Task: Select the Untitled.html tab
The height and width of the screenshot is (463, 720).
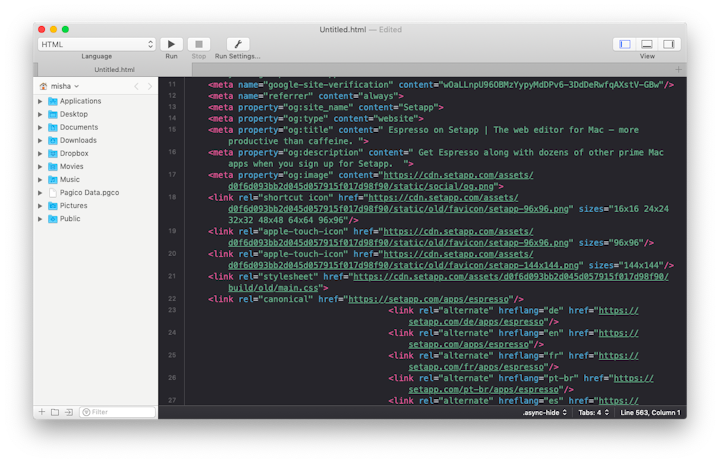Action: (114, 70)
